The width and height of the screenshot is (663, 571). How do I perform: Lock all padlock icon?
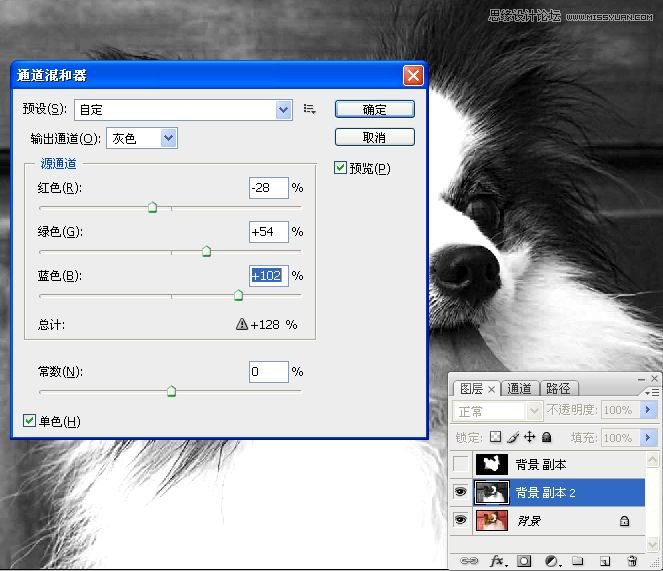(x=546, y=437)
